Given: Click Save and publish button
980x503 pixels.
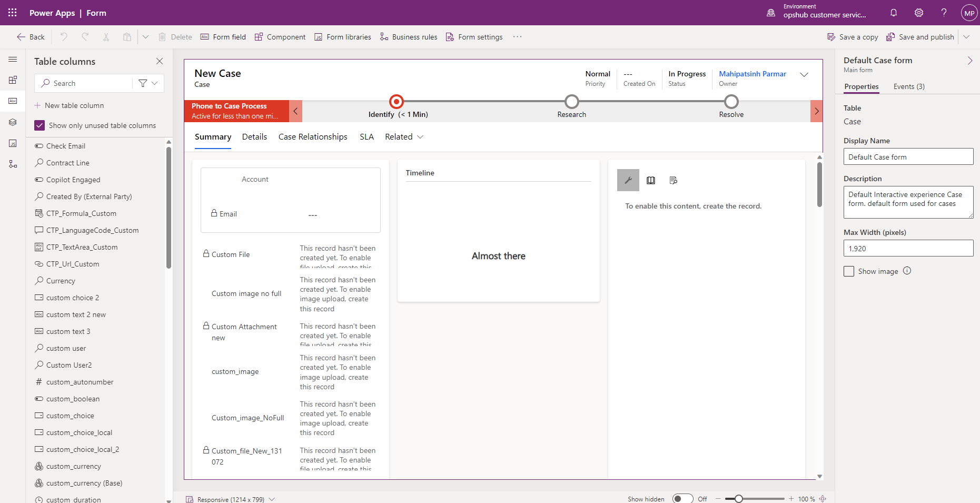Looking at the screenshot, I should 920,37.
